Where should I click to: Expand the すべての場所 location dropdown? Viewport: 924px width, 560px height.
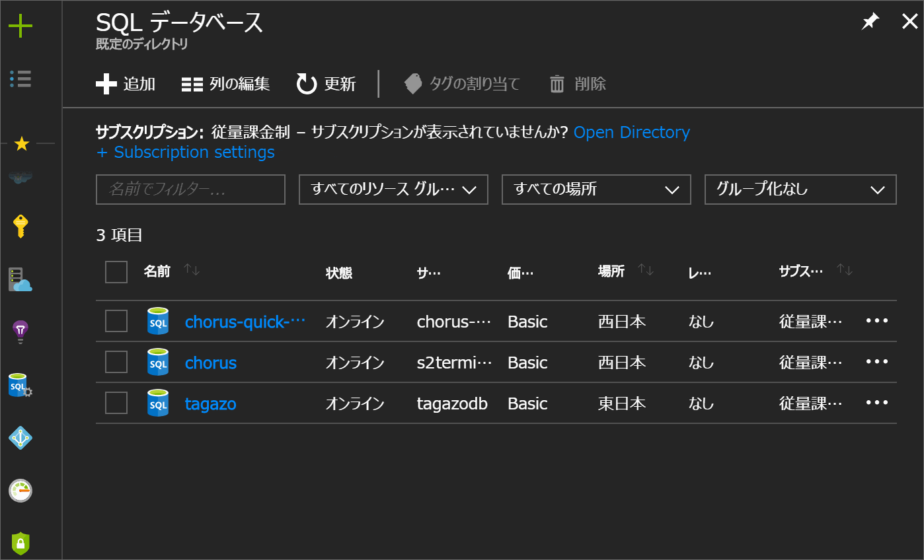(x=596, y=190)
